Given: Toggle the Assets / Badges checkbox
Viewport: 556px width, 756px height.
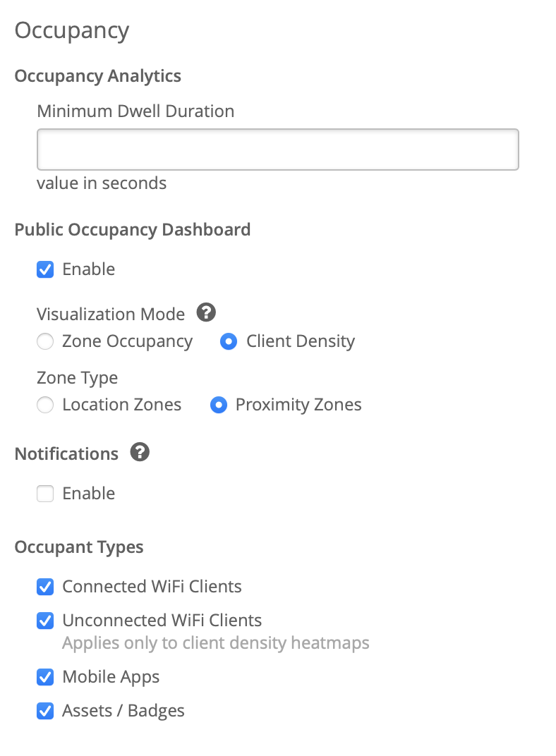Looking at the screenshot, I should [x=45, y=711].
